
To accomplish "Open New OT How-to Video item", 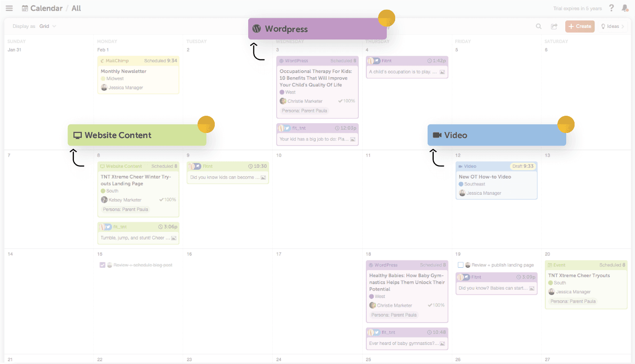I will (485, 177).
